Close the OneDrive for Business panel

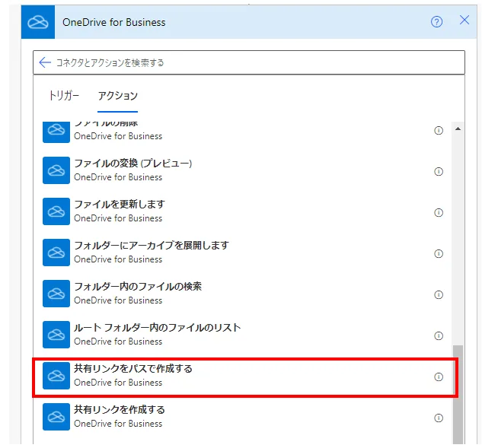click(464, 21)
